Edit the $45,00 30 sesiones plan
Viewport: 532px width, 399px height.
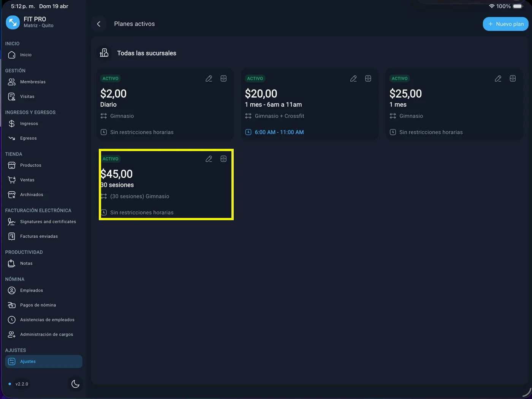point(209,159)
